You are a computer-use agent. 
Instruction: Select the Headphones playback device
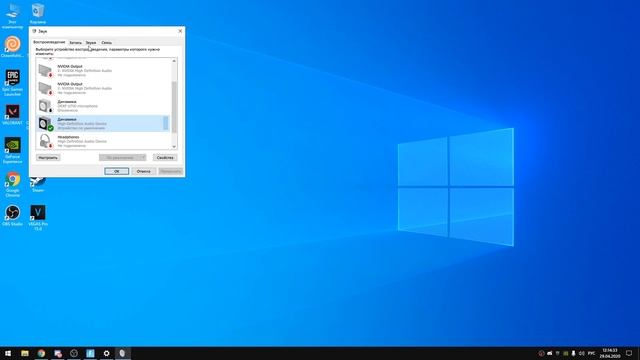pyautogui.click(x=102, y=141)
